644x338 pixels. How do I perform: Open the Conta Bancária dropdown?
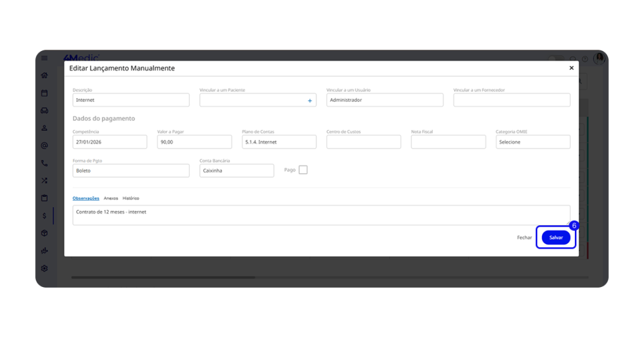[x=236, y=171]
